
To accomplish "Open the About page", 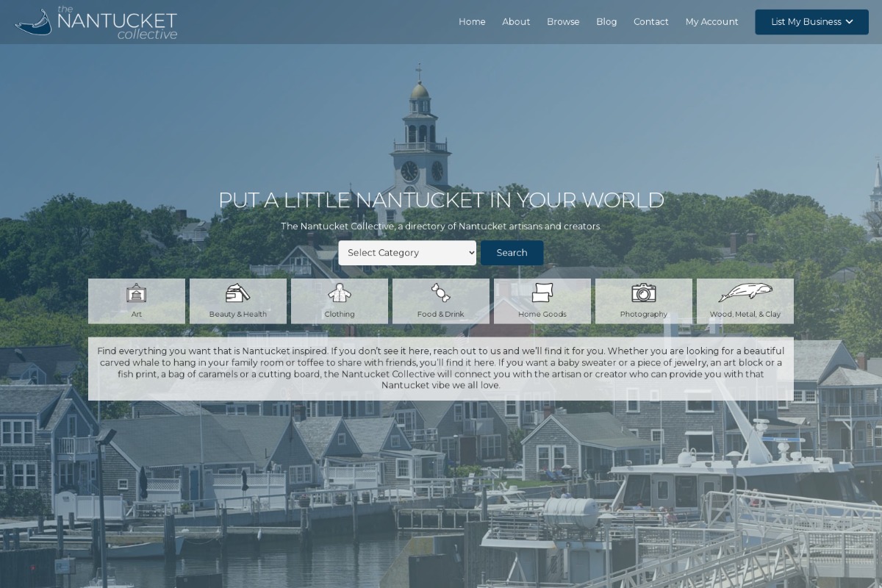I will 516,22.
